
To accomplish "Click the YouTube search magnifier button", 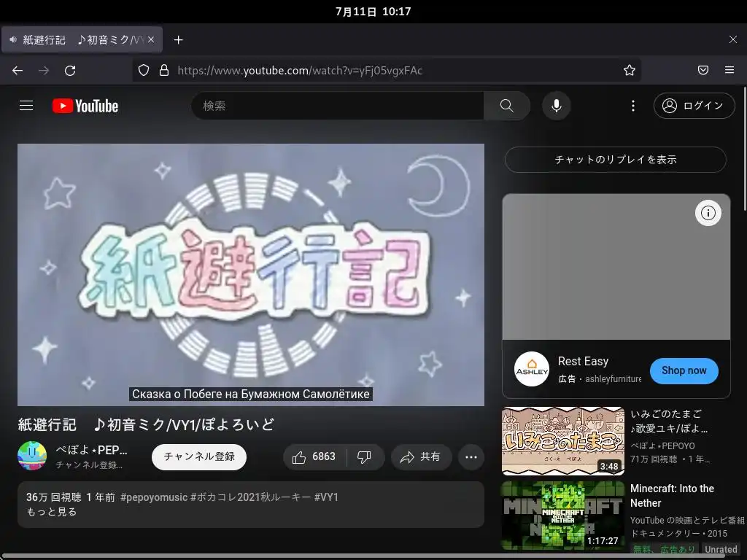I will pyautogui.click(x=506, y=105).
